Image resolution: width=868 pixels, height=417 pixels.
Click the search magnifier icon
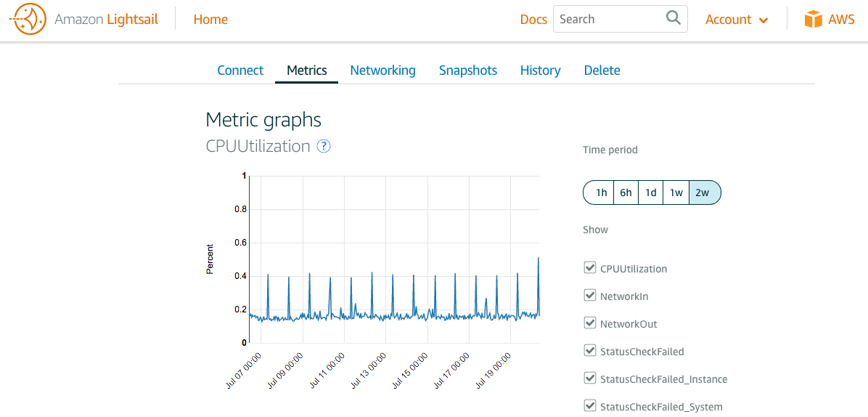pos(673,18)
